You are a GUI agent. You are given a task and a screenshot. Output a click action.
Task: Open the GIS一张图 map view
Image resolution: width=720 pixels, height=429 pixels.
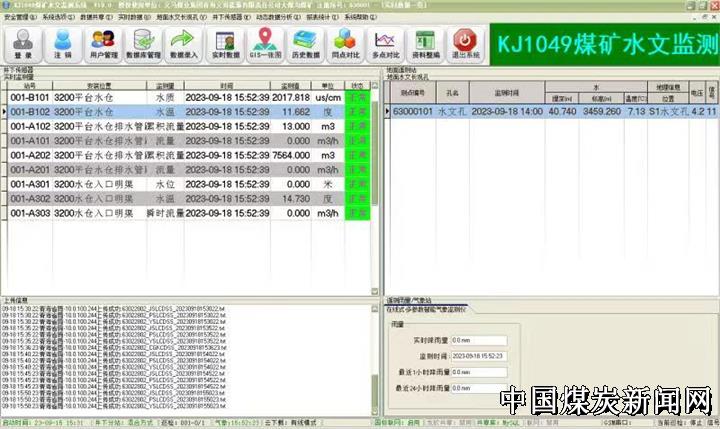(x=266, y=45)
